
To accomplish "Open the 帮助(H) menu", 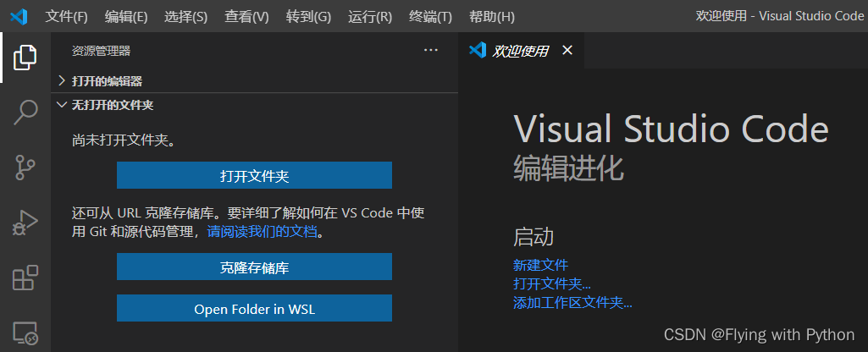I will 492,17.
